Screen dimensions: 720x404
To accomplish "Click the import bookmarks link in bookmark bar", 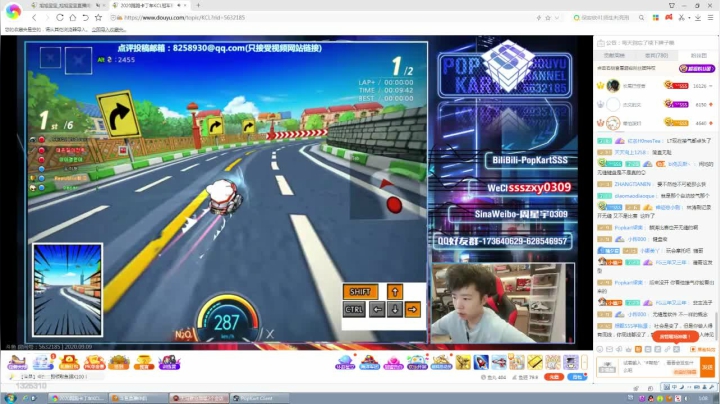I will [108, 29].
